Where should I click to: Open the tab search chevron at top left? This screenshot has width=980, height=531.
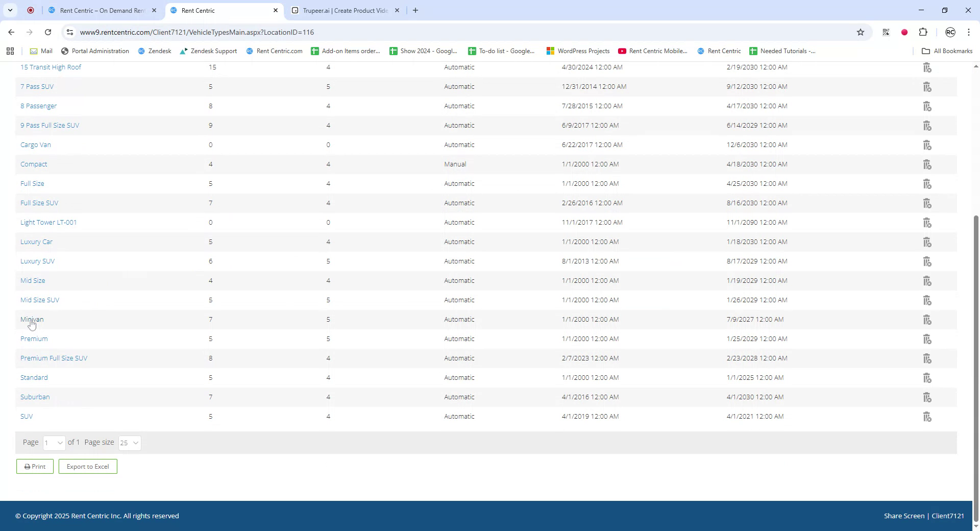(x=10, y=10)
